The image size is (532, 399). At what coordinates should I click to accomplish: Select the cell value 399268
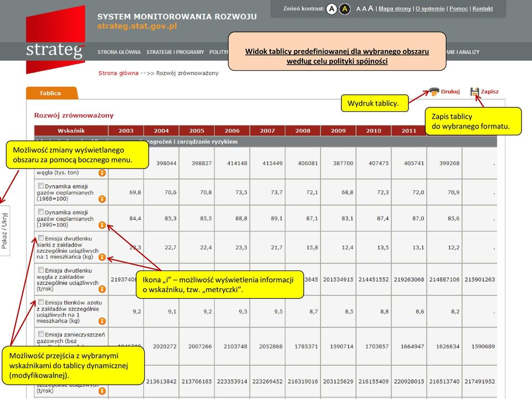(x=449, y=163)
